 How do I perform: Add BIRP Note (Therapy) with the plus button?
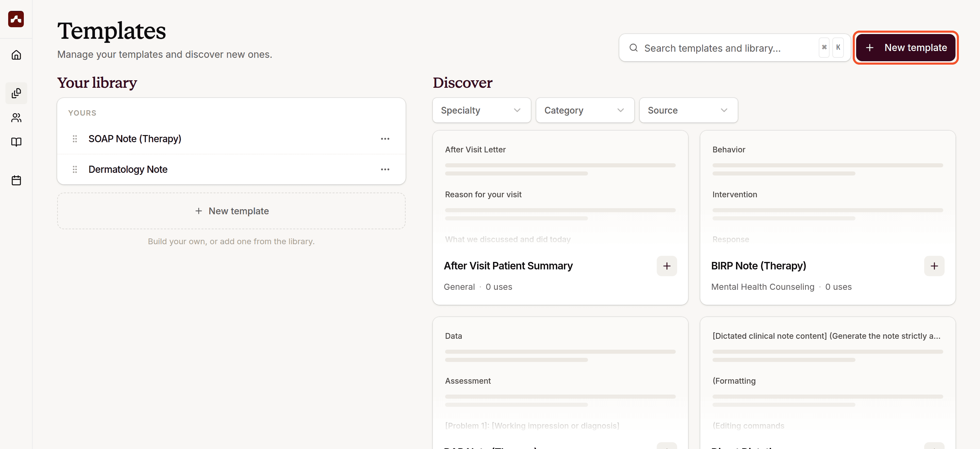pos(934,266)
